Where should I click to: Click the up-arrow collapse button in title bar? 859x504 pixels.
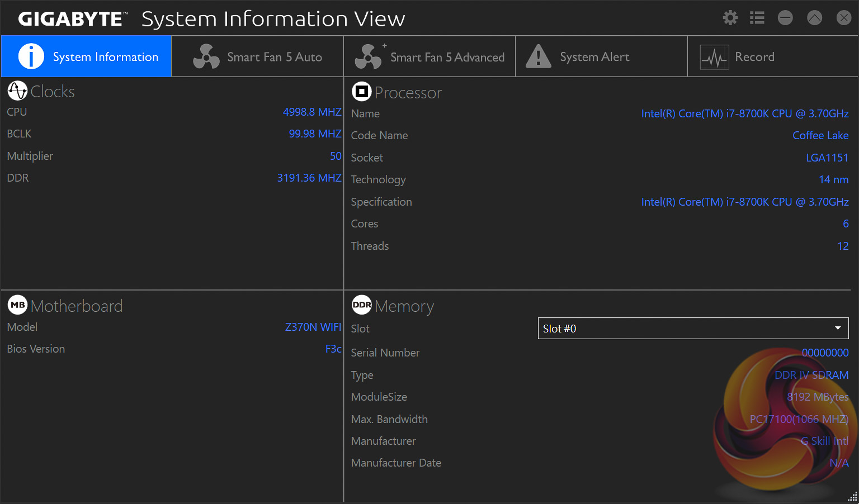tap(814, 18)
